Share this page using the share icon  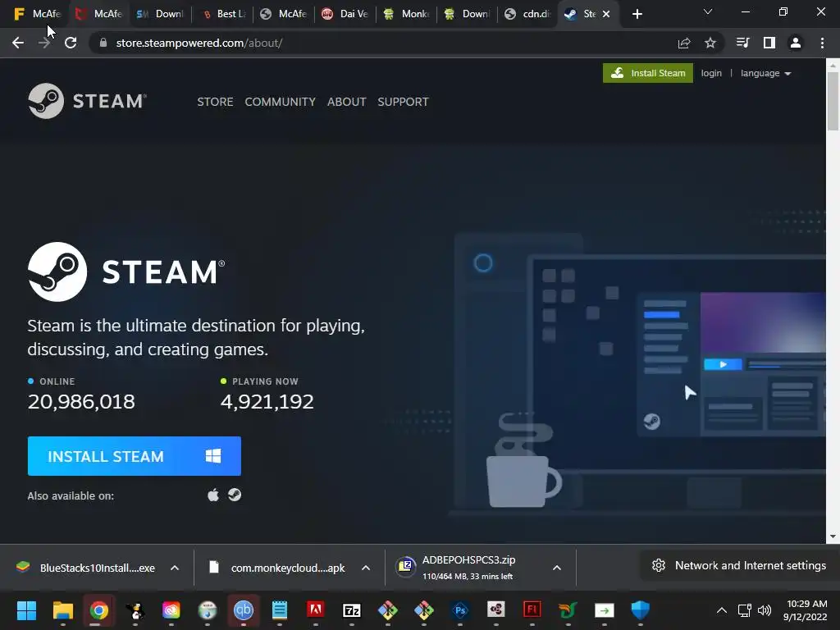click(684, 43)
